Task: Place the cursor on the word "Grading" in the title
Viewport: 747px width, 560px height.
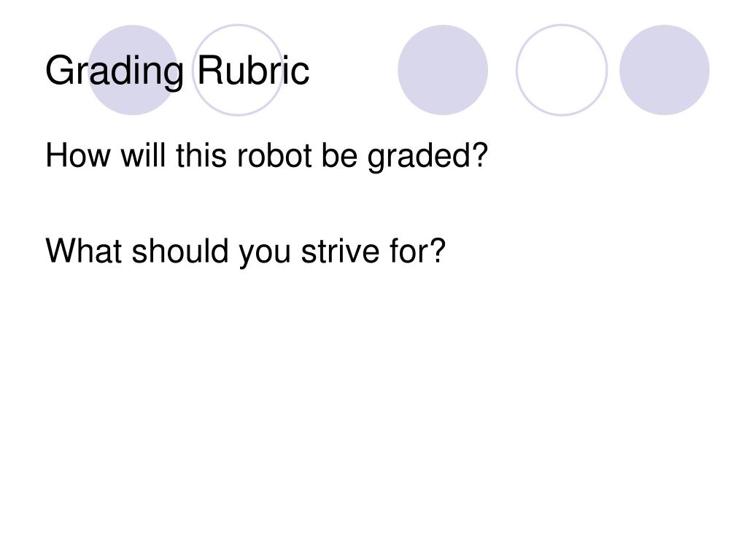Action: click(115, 71)
